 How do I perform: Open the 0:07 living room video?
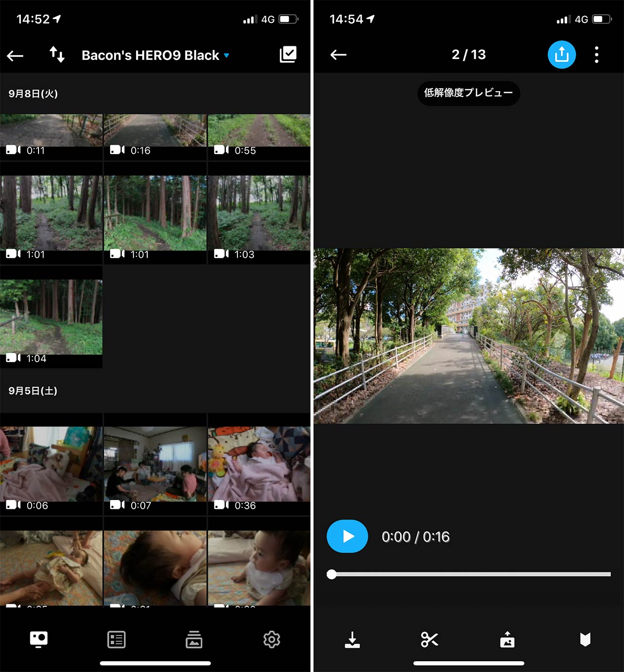click(155, 464)
